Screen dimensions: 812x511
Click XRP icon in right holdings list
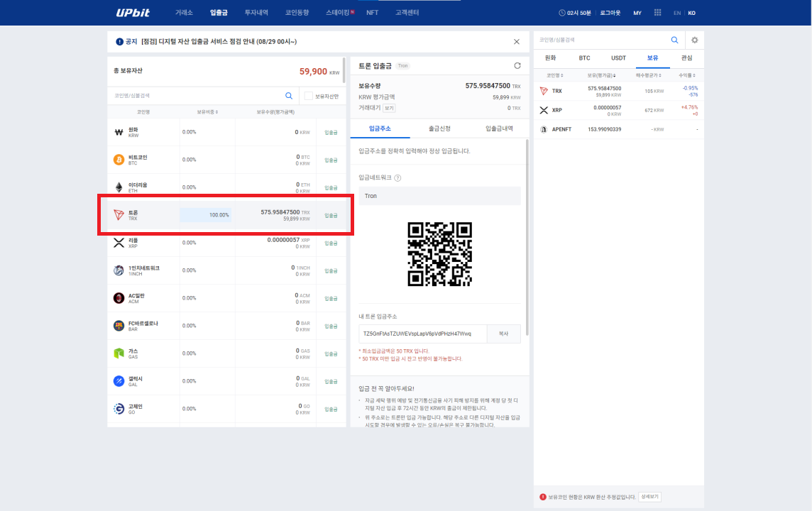(x=544, y=110)
